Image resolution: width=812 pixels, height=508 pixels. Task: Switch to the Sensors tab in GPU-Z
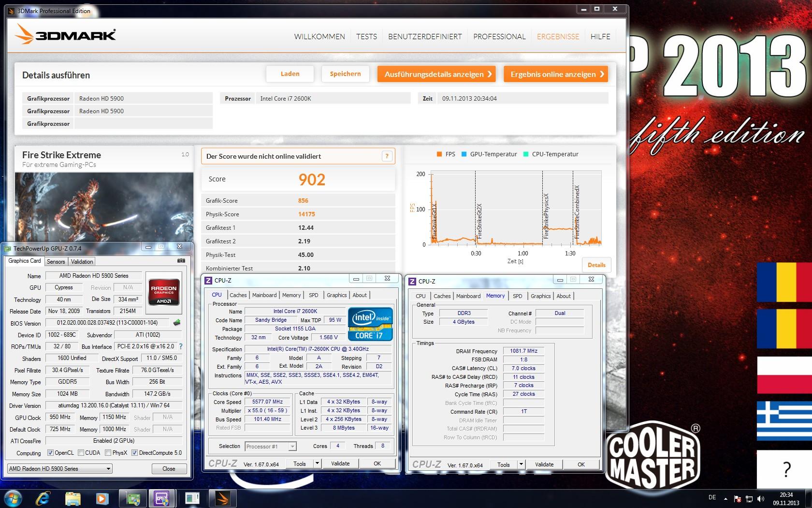56,261
